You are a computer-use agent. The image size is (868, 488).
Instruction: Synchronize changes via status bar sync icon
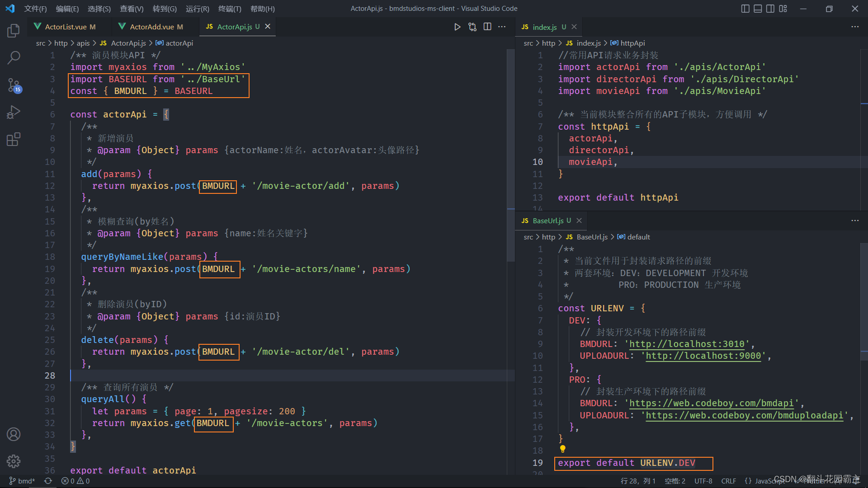(48, 481)
